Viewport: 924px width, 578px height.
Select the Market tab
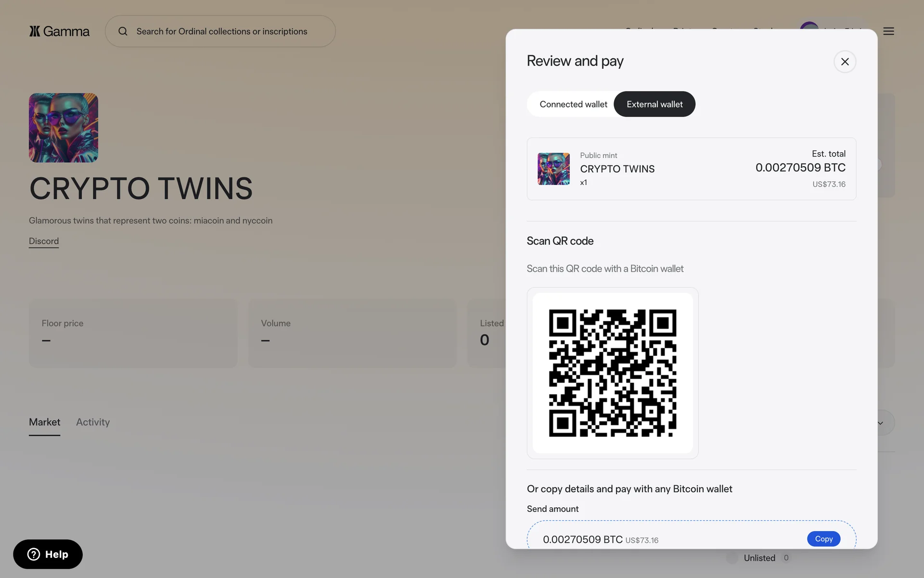(x=44, y=422)
